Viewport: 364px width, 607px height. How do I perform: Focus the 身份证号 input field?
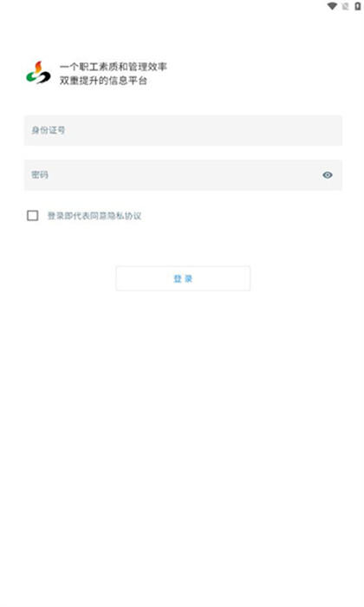pyautogui.click(x=183, y=130)
